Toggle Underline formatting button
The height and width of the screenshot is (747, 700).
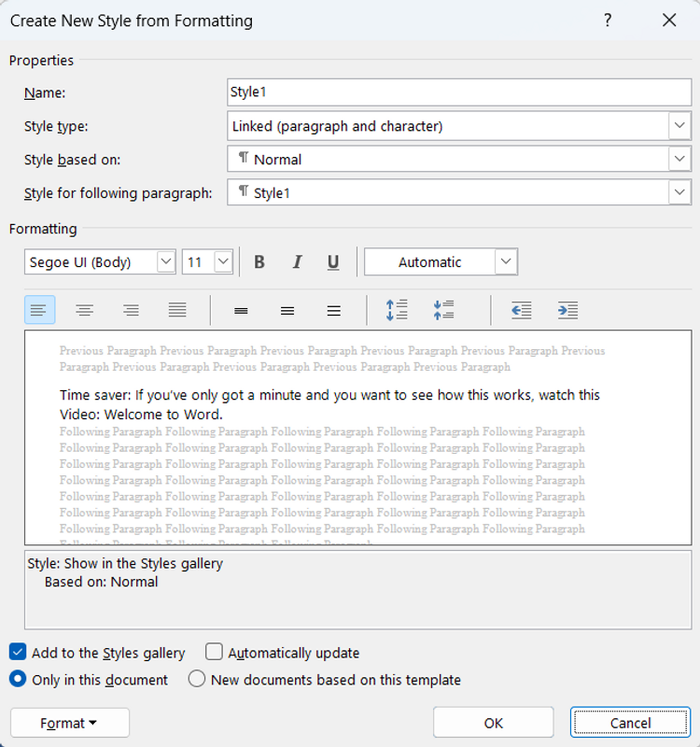[333, 262]
